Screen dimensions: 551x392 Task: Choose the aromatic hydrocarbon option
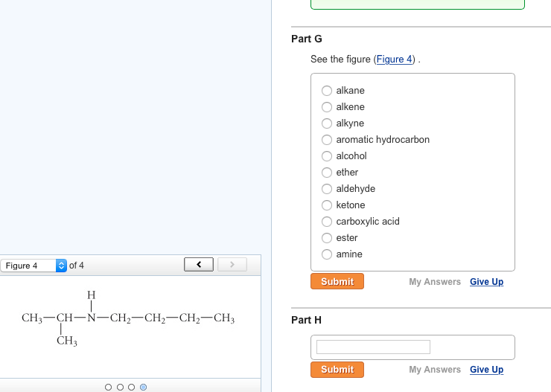click(x=327, y=140)
